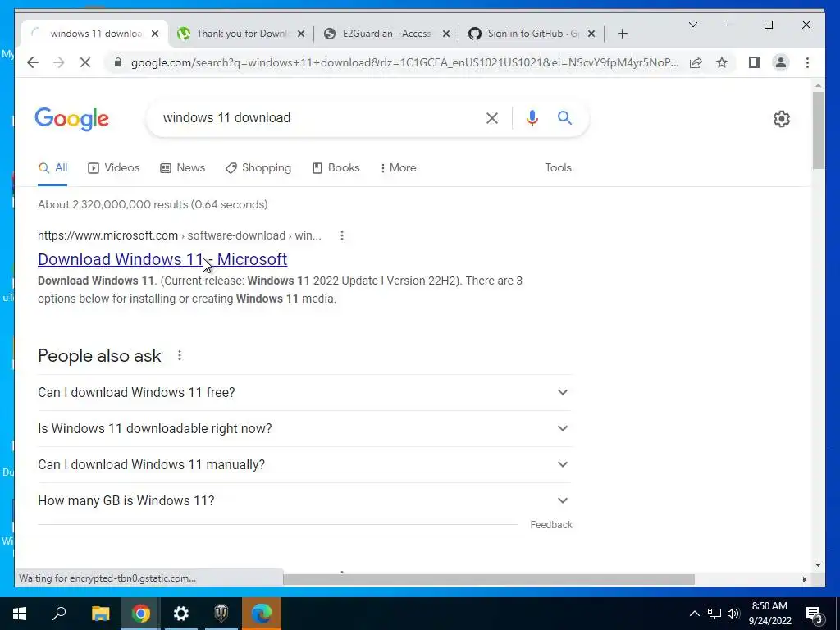The width and height of the screenshot is (840, 630).
Task: Bookmark this page with the star
Action: point(722,62)
